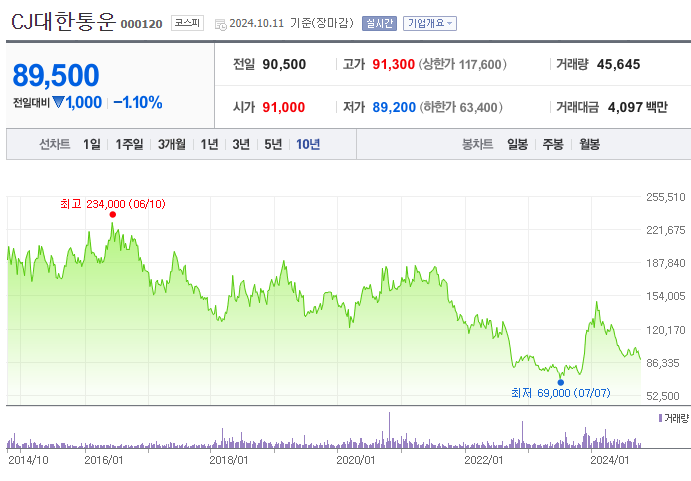Click the 2024.10.11 date text

256,23
